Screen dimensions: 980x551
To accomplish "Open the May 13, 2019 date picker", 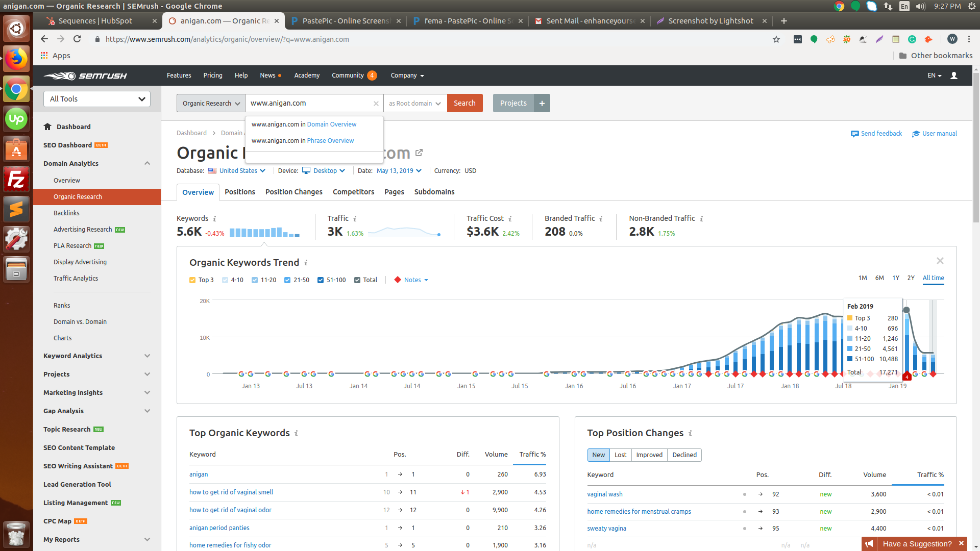I will click(x=399, y=171).
